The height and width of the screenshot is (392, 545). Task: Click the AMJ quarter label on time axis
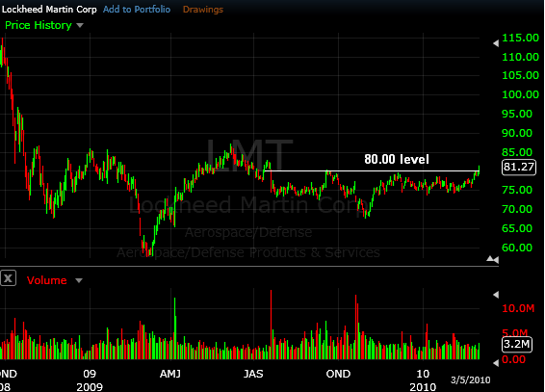[x=170, y=374]
